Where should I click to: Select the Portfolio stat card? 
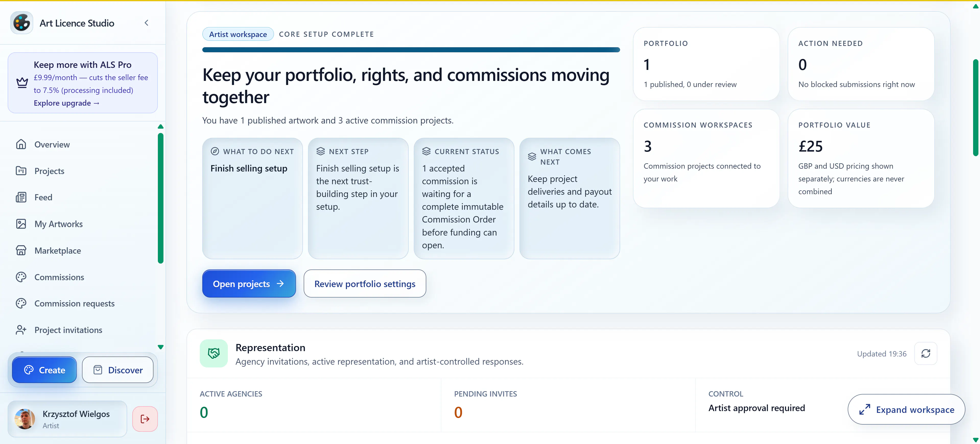[706, 64]
